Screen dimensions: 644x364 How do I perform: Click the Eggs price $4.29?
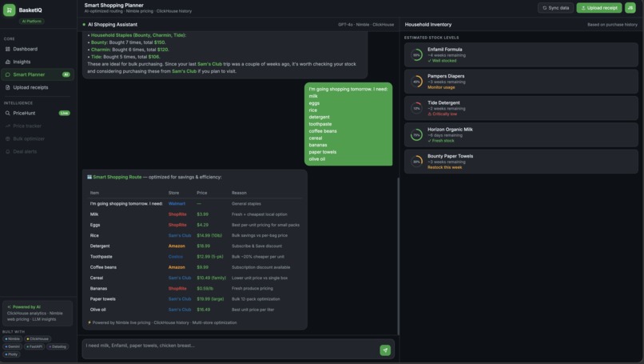(202, 225)
